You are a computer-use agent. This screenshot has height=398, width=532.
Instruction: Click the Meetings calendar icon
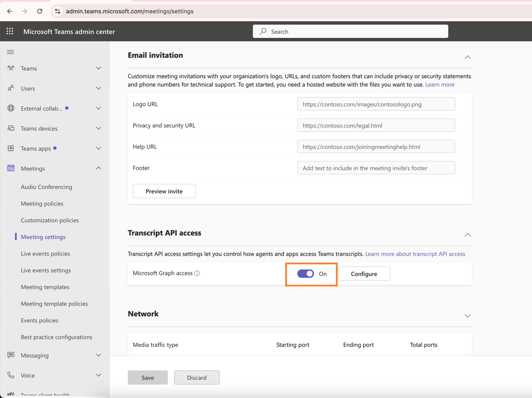[x=11, y=168]
